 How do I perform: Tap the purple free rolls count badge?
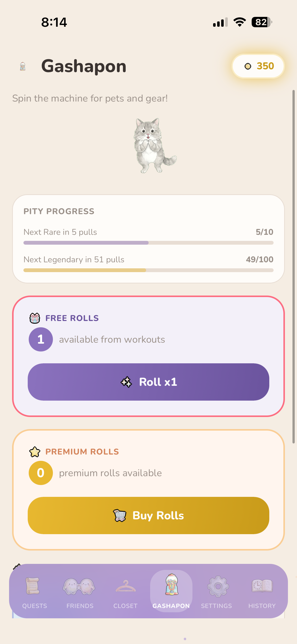tap(41, 339)
